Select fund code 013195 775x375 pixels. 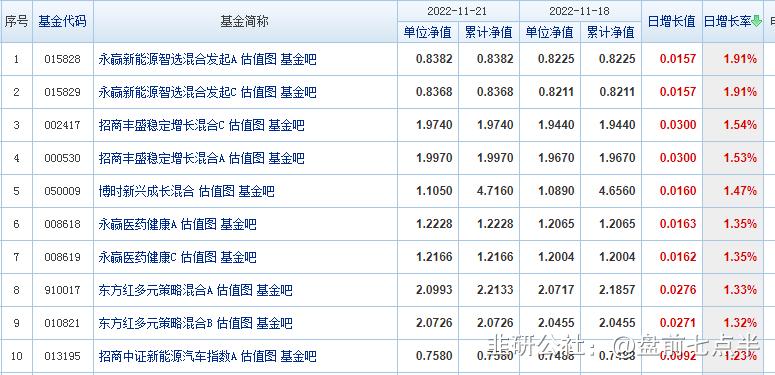tap(62, 356)
